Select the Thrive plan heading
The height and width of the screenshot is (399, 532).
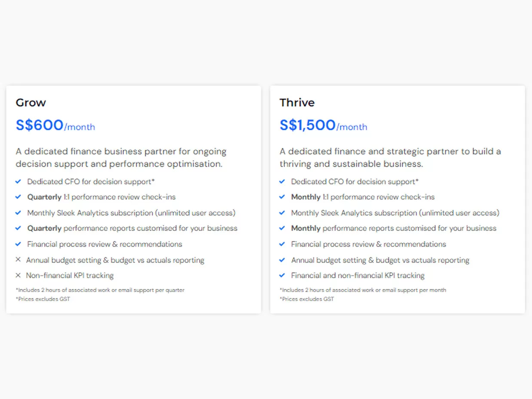(x=297, y=102)
